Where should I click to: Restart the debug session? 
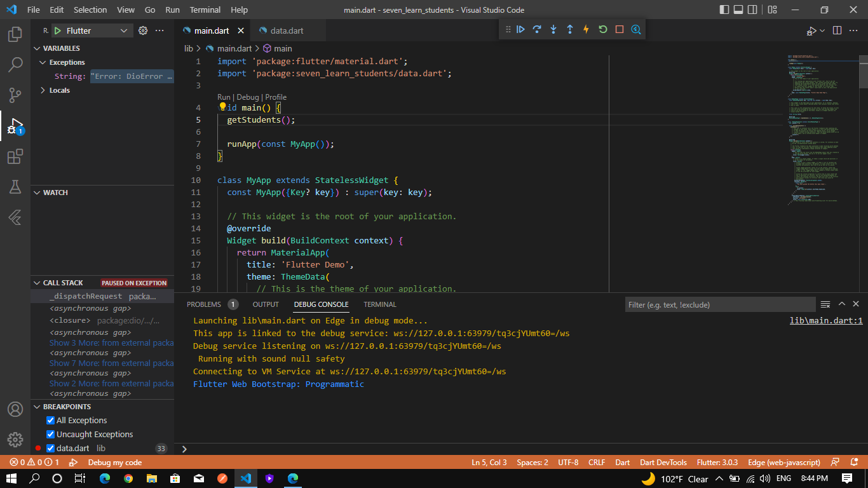603,30
